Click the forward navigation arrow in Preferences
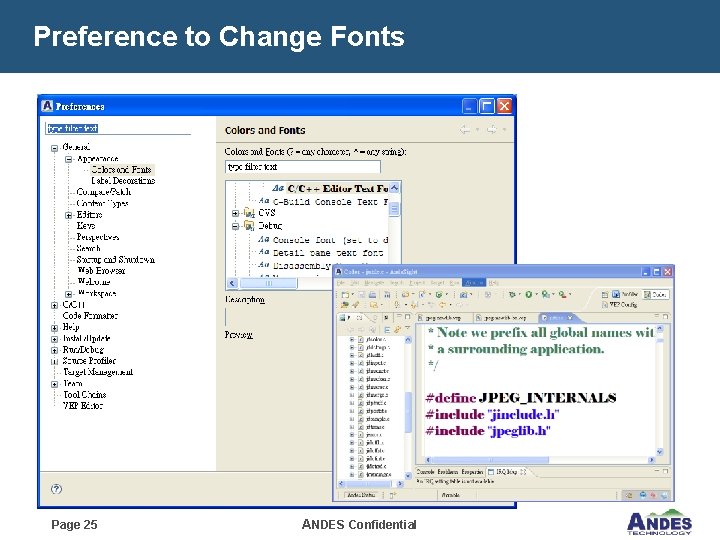This screenshot has height=540, width=720. [491, 130]
